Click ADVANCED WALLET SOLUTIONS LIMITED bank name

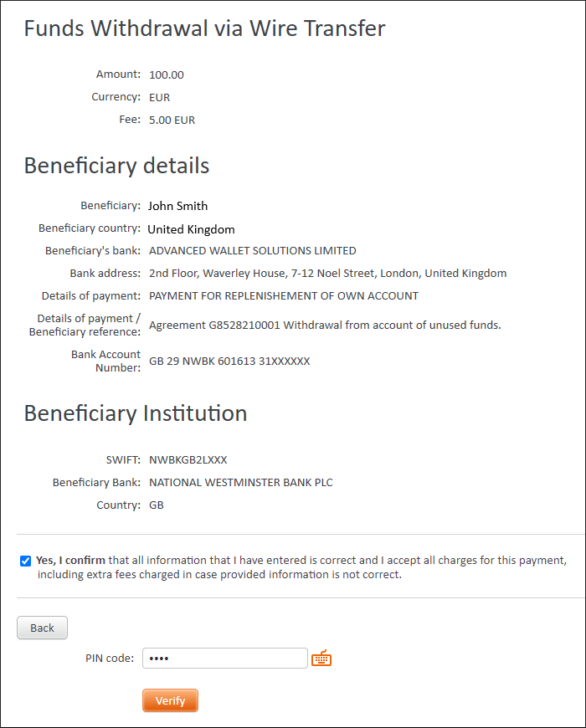pos(253,251)
